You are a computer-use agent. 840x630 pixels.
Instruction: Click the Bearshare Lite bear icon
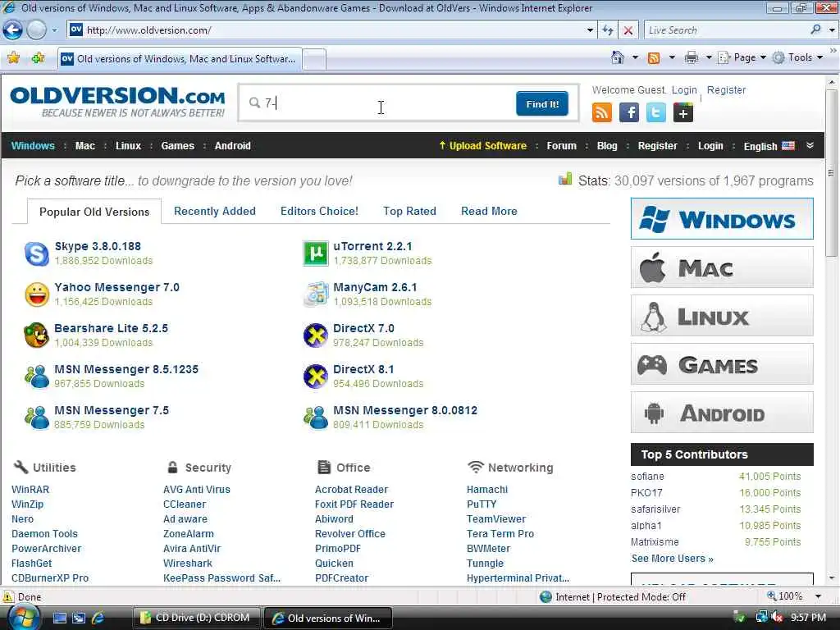click(36, 336)
